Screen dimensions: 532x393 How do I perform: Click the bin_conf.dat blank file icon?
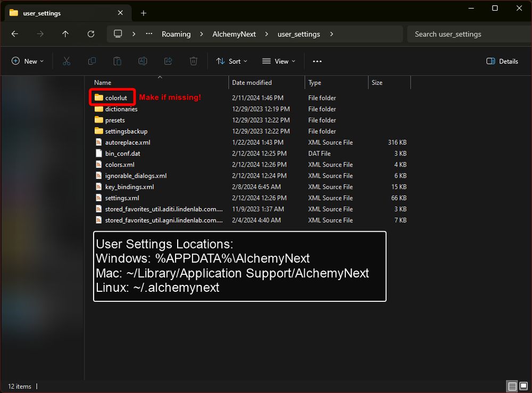pos(99,153)
